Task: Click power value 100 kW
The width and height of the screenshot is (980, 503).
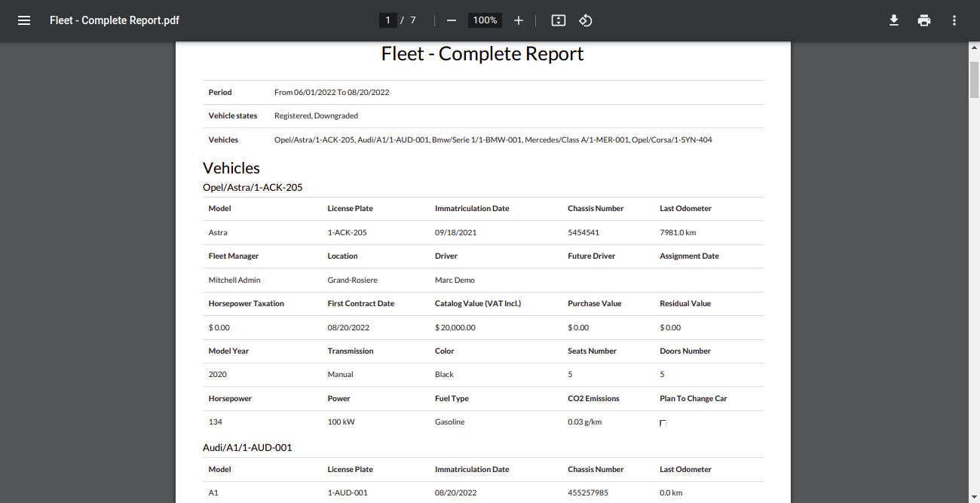Action: 341,422
